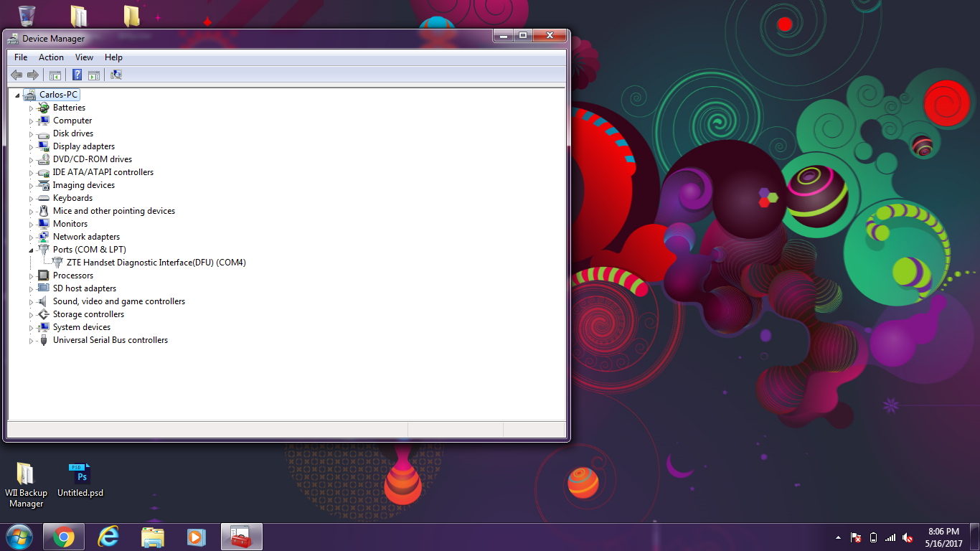This screenshot has height=551, width=980.
Task: Click the Action Center flag tray icon
Action: coord(856,537)
